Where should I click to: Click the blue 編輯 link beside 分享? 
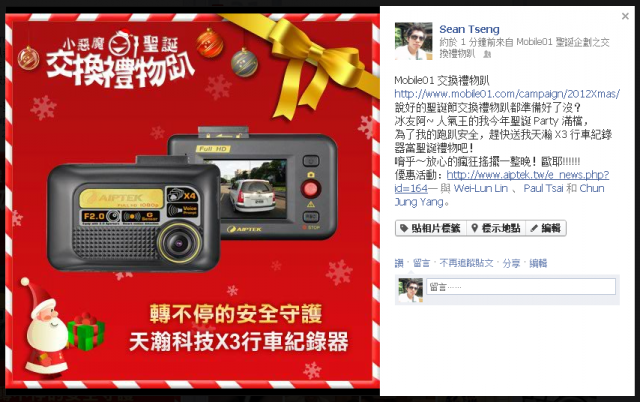tap(538, 263)
